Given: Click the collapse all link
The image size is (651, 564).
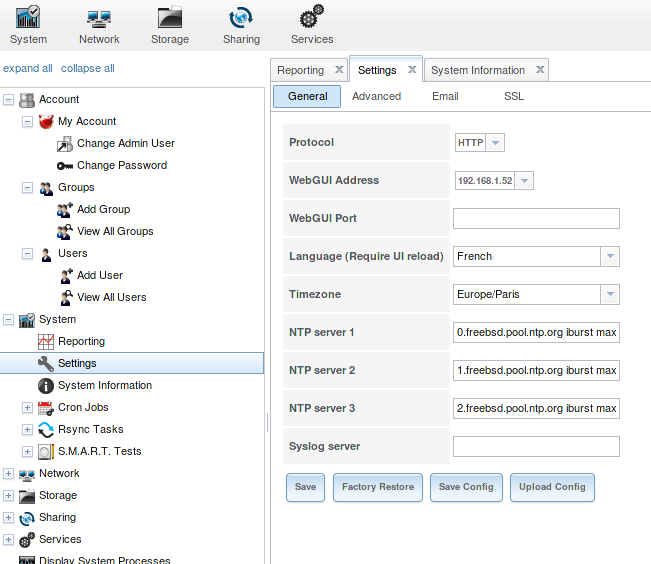Looking at the screenshot, I should click(88, 69).
